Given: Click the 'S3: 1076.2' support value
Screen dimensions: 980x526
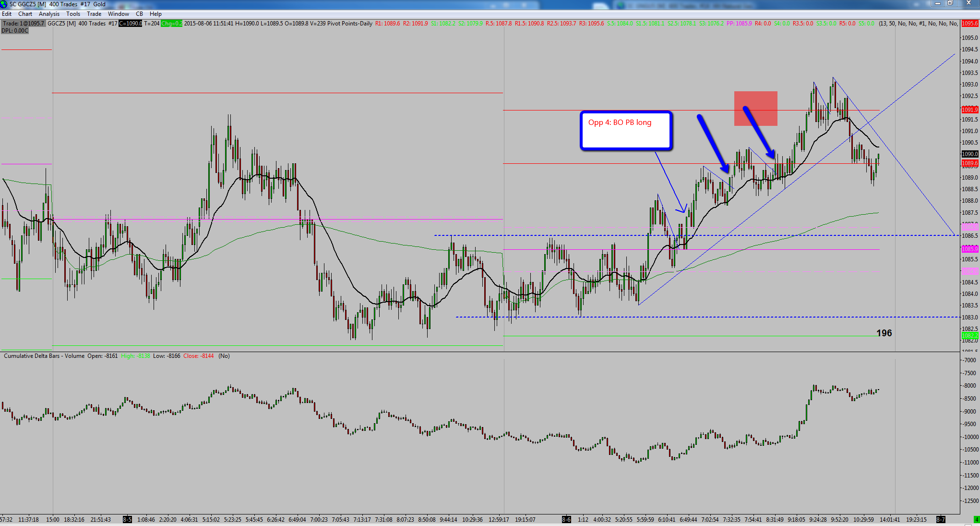Looking at the screenshot, I should (712, 24).
